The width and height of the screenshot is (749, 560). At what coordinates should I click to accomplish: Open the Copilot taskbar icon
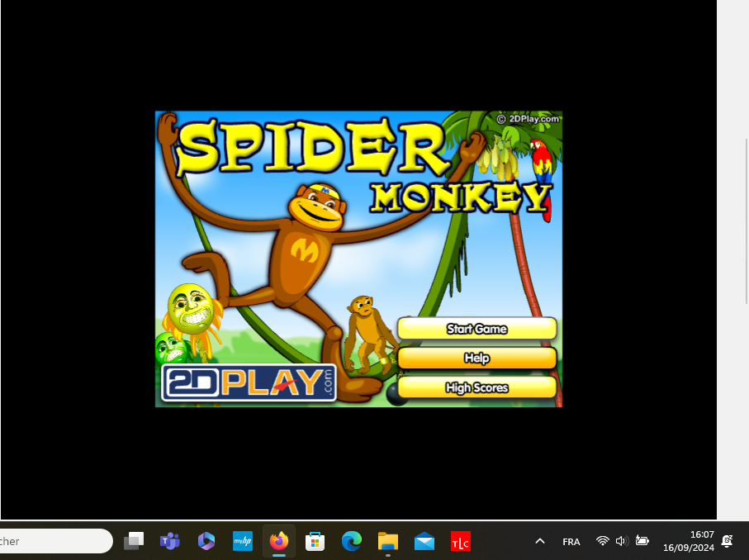coord(206,541)
